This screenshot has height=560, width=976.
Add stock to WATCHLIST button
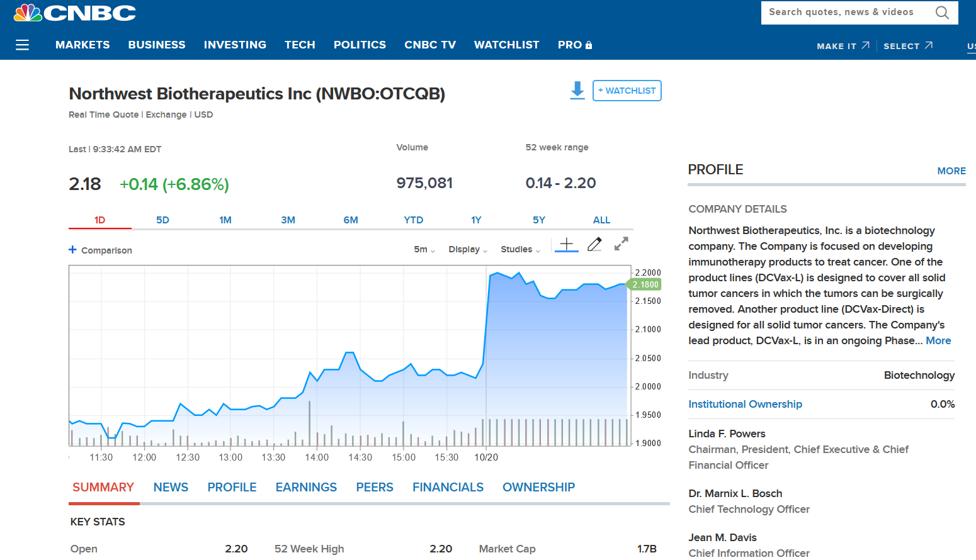(x=627, y=91)
